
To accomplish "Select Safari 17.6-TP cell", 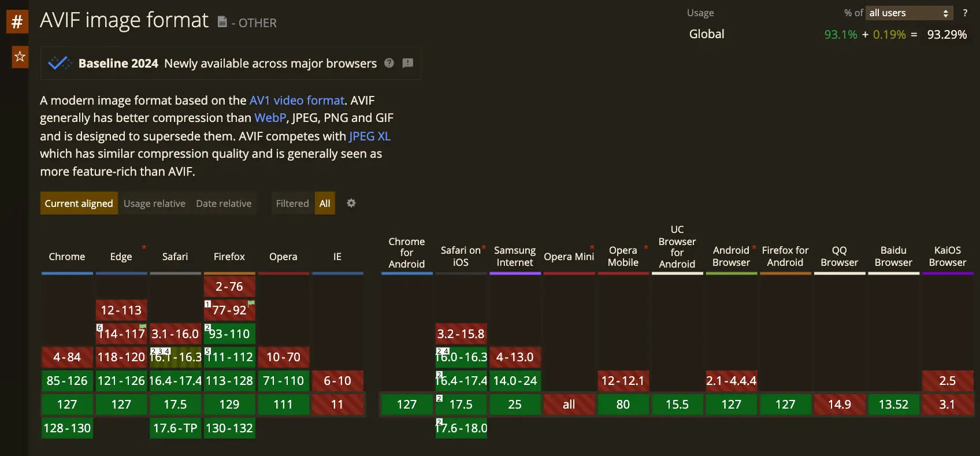I will [175, 428].
